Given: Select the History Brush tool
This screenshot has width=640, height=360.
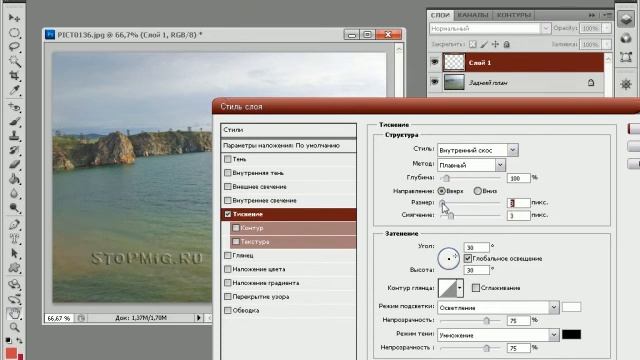Looking at the screenshot, I should tap(14, 150).
